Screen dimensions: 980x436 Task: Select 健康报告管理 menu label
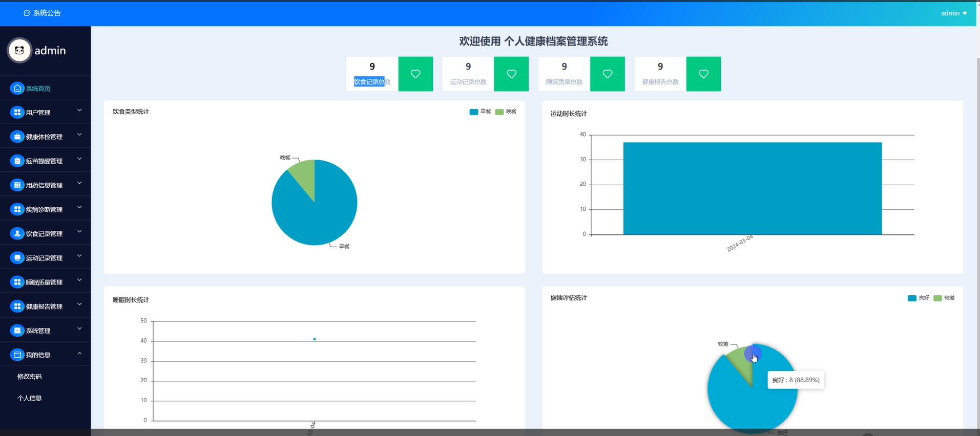[45, 307]
